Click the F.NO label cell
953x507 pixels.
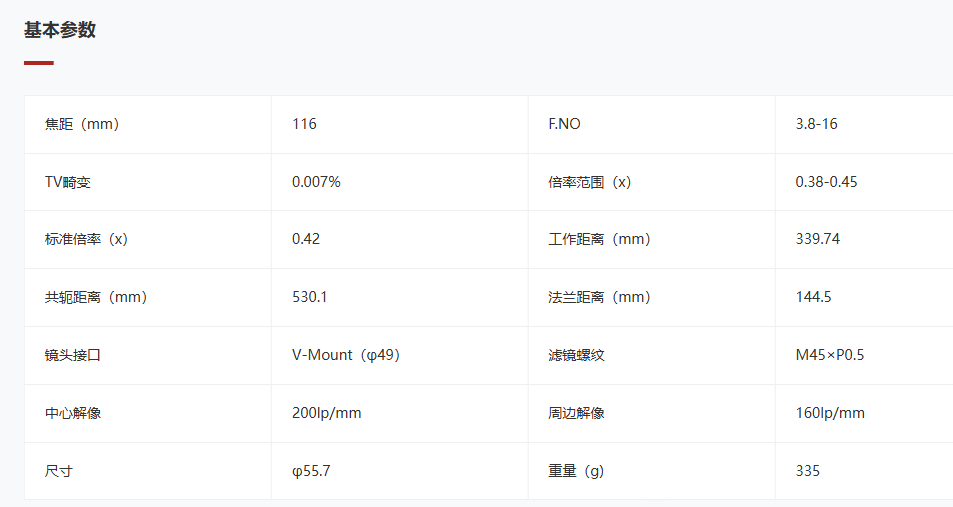tap(652, 124)
